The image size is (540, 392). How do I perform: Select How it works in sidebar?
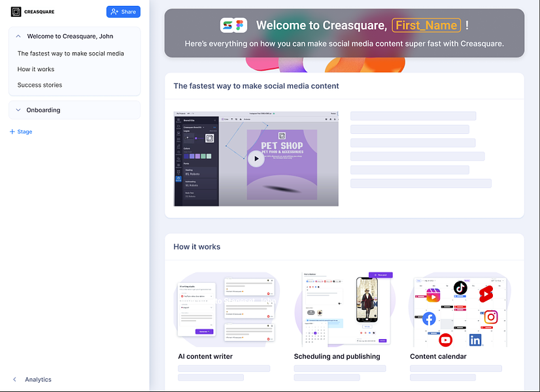(x=36, y=69)
